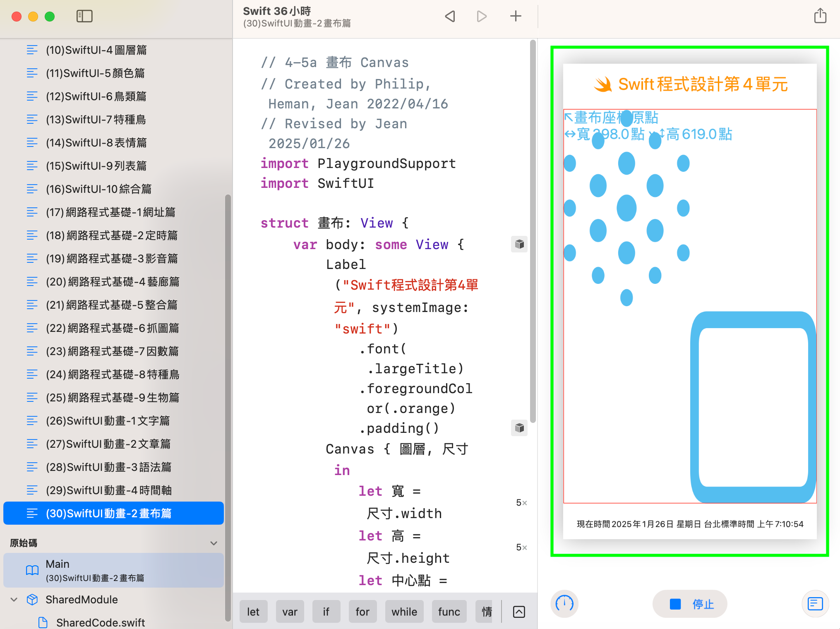This screenshot has height=629, width=840.
Task: Stop the running playground with 停止
Action: coord(690,604)
